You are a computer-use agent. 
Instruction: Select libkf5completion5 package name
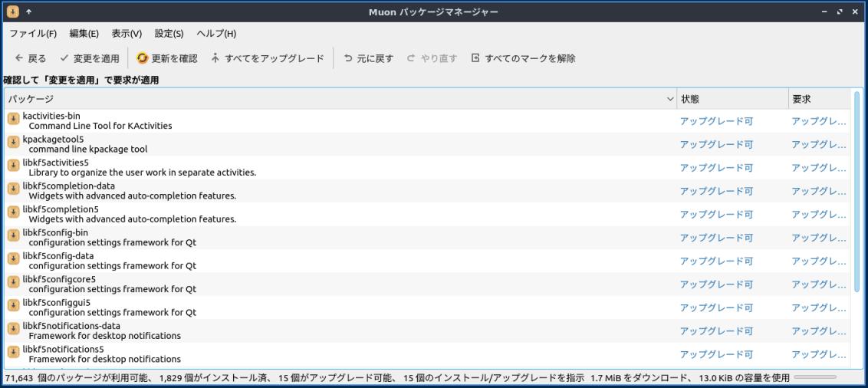[x=61, y=209]
